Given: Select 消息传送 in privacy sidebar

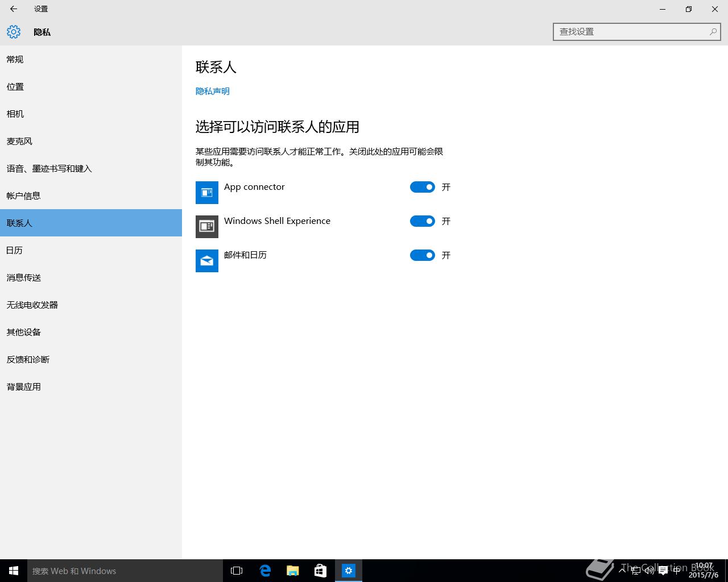Looking at the screenshot, I should click(91, 277).
